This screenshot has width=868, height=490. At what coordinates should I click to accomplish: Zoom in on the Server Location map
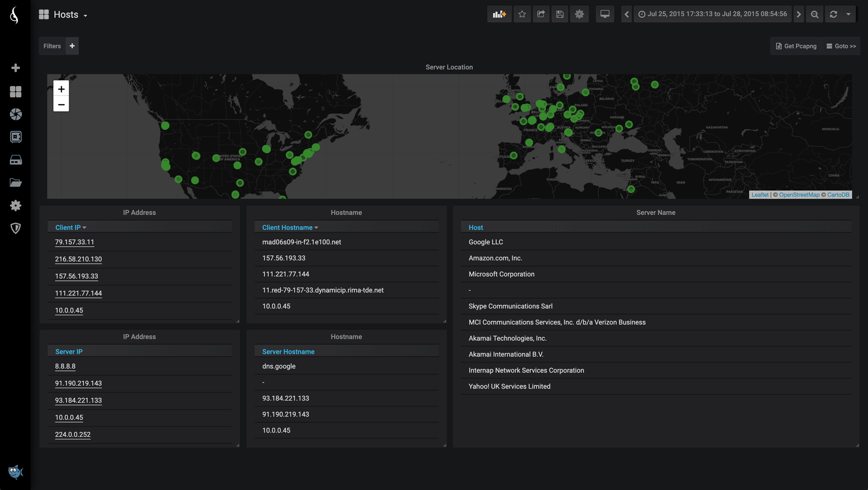coord(61,89)
